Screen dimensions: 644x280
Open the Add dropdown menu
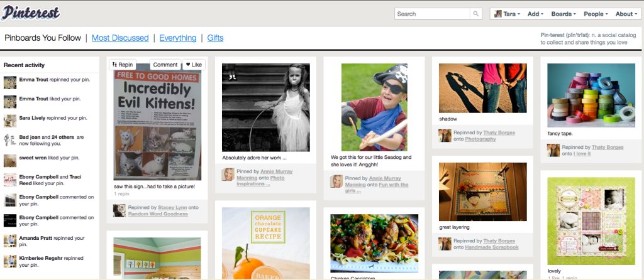[535, 14]
